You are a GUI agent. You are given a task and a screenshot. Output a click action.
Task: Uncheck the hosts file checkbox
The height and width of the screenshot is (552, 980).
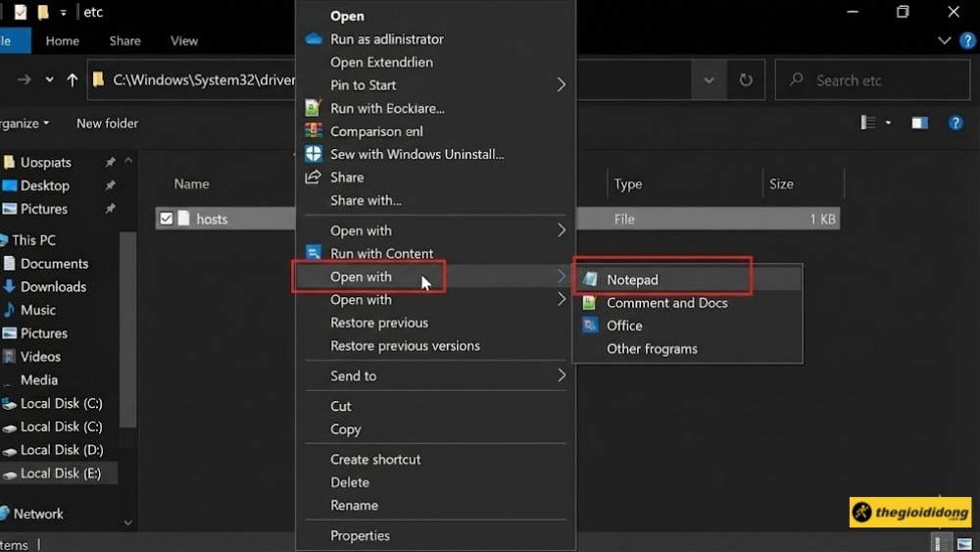tap(167, 219)
